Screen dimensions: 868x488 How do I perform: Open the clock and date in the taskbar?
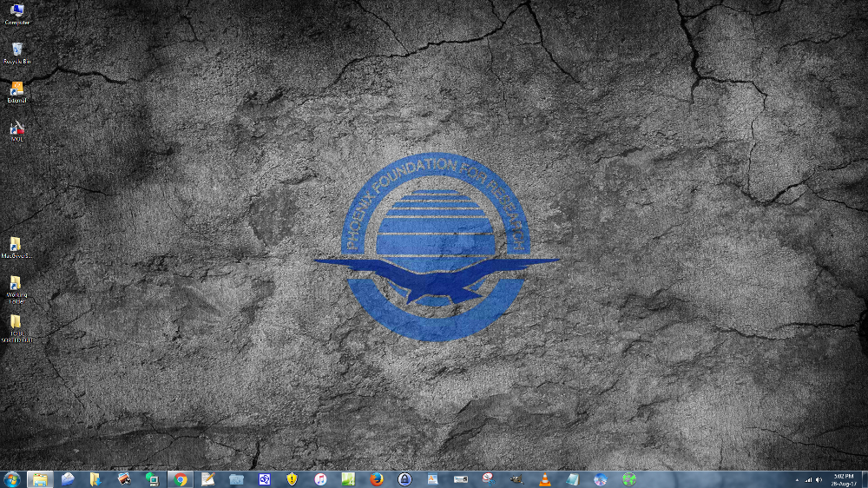pyautogui.click(x=844, y=479)
